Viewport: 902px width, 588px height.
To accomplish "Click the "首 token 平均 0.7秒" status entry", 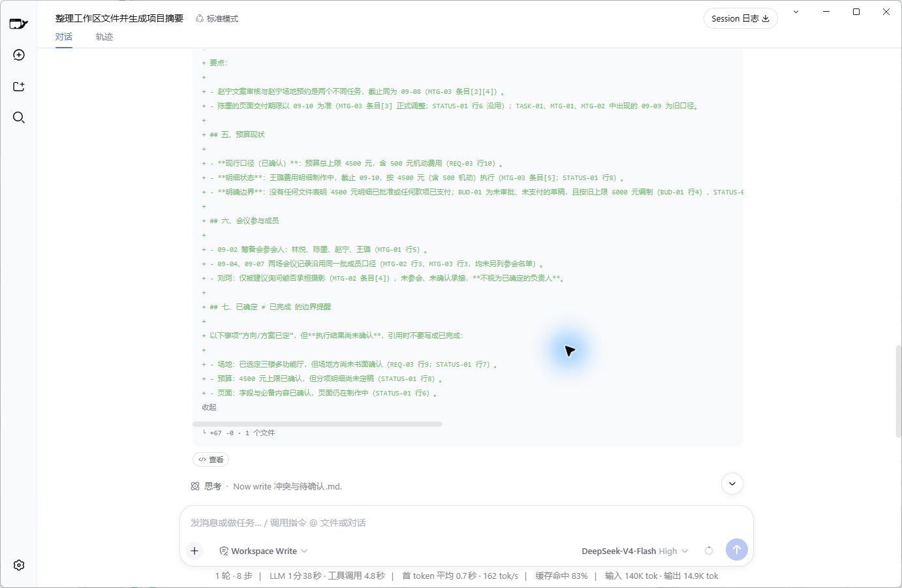I will [x=439, y=576].
